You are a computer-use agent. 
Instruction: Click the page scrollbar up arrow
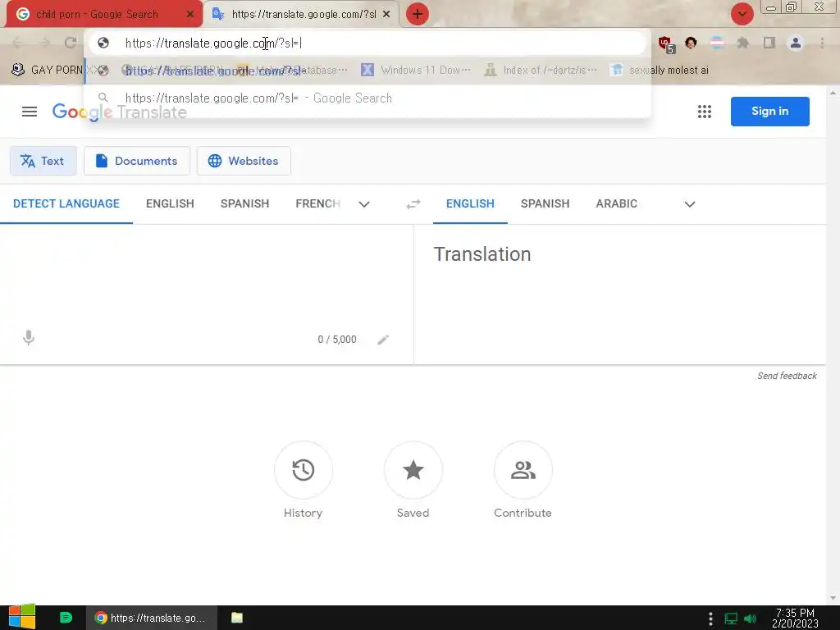click(833, 94)
